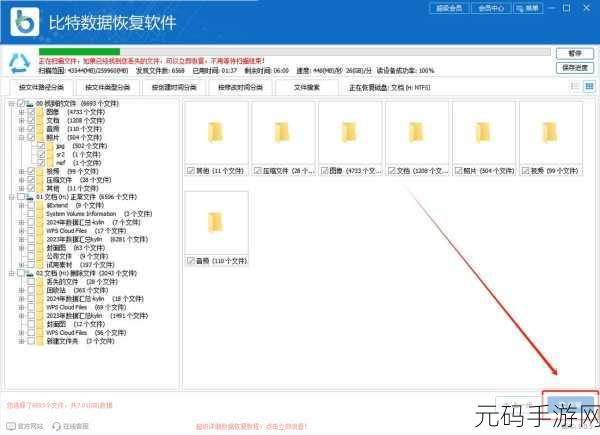The width and height of the screenshot is (600, 435).
Task: Click folder icon of 新建文件夹 row
Action: (40, 341)
